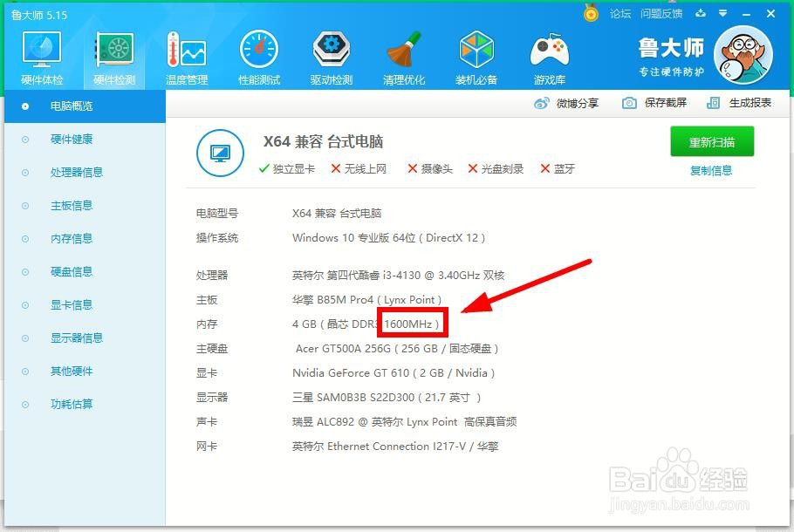Click the download/update arrow icon in title bar
Viewport: 794px width, 532px height.
point(699,14)
